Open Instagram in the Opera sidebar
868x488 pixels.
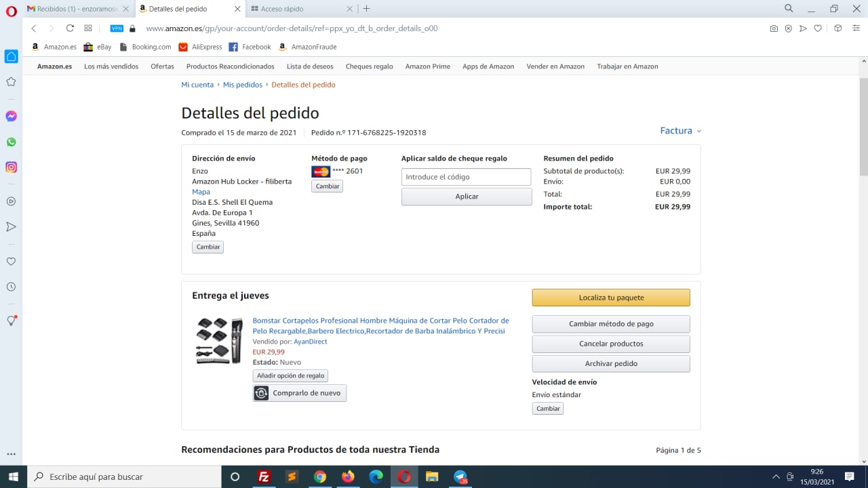tap(11, 167)
